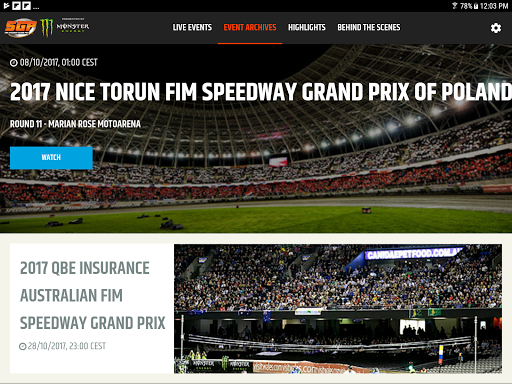Image resolution: width=512 pixels, height=384 pixels.
Task: Switch to the Live Events tab
Action: point(192,27)
